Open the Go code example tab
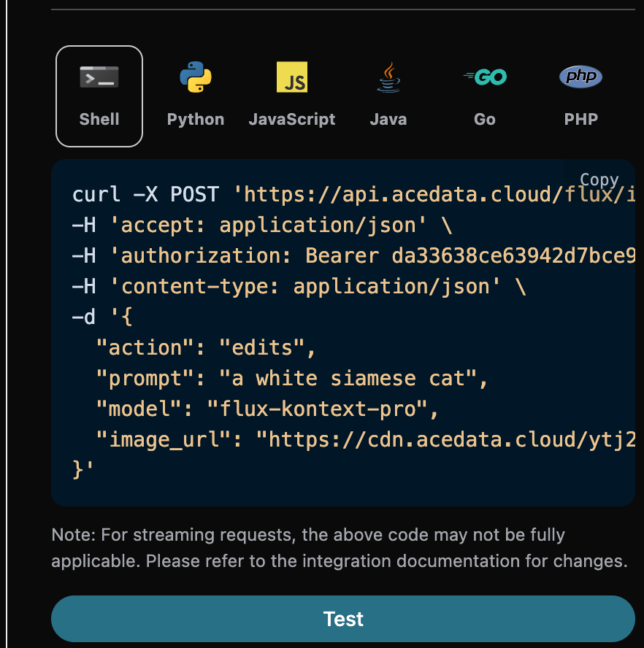 click(484, 96)
